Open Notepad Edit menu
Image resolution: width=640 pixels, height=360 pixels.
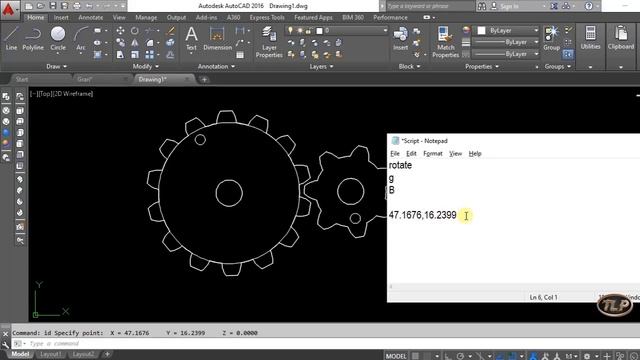pos(411,153)
